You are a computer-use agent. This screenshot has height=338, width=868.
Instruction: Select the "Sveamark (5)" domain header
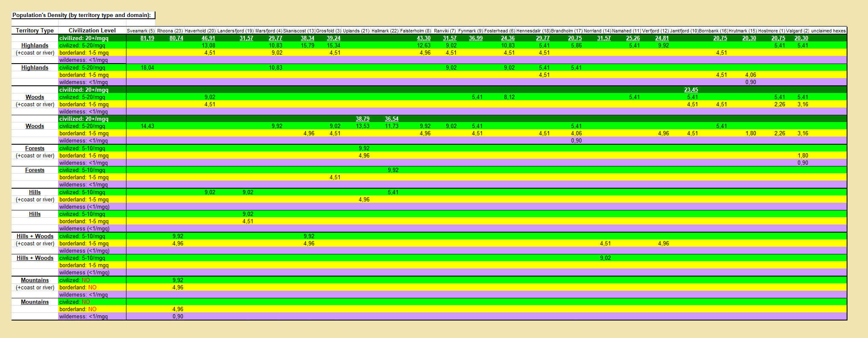click(141, 31)
